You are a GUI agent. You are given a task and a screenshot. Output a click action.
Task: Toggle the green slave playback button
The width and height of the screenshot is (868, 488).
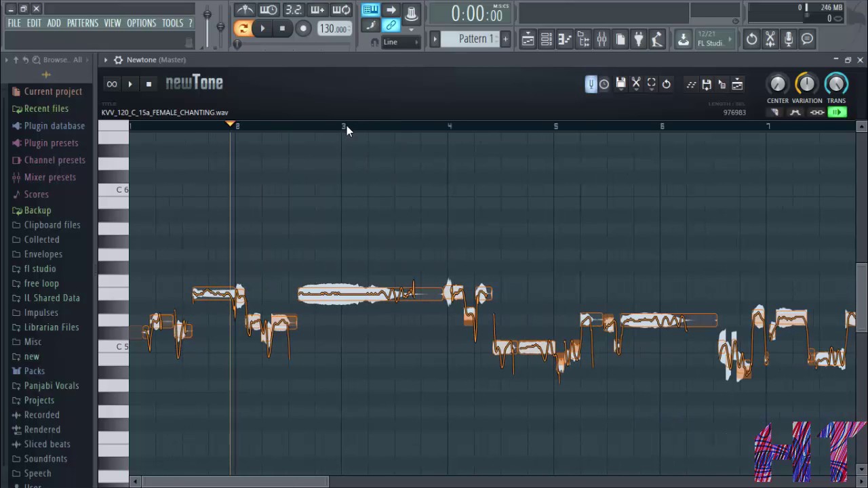tap(837, 113)
